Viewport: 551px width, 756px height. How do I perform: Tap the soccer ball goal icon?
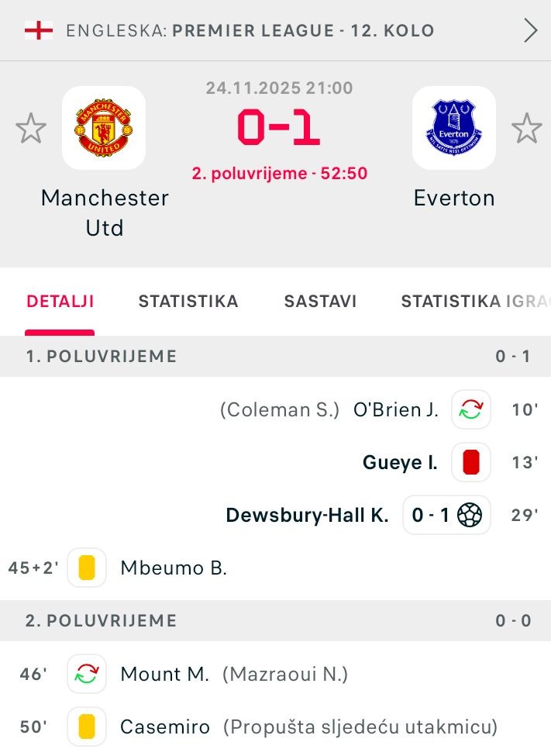[x=470, y=515]
